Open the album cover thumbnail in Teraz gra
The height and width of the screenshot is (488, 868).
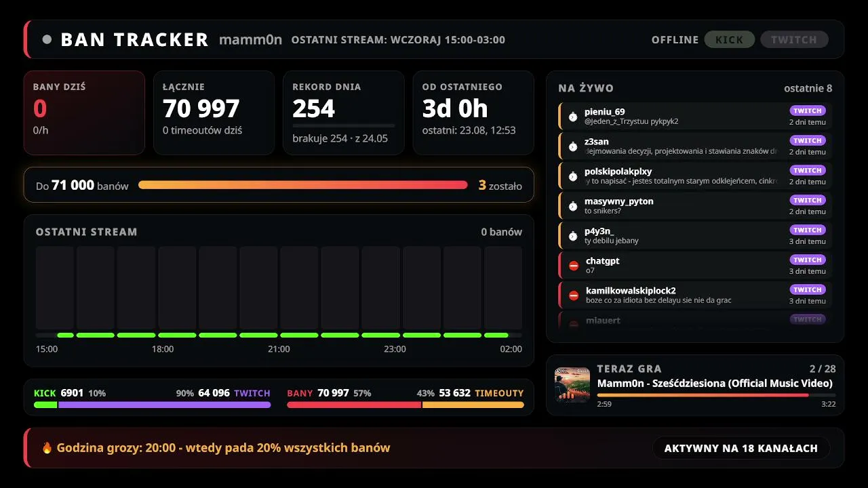[x=572, y=385]
